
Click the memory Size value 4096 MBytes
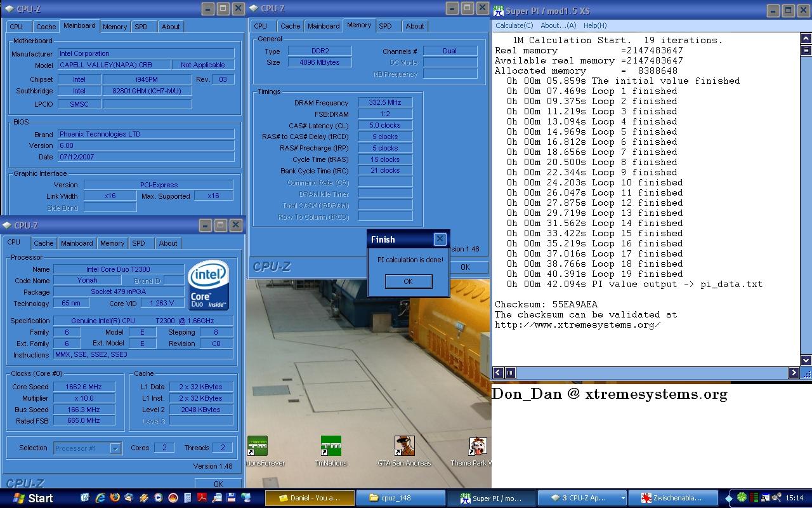click(320, 62)
